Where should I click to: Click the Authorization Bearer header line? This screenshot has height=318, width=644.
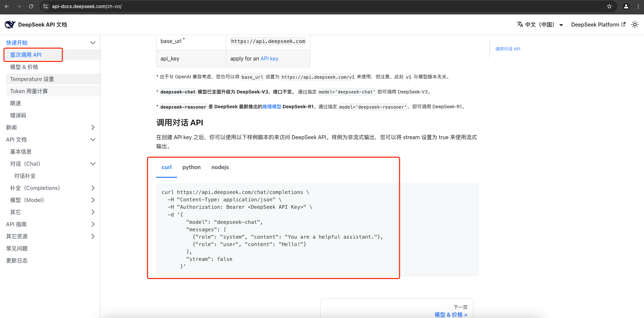[240, 207]
